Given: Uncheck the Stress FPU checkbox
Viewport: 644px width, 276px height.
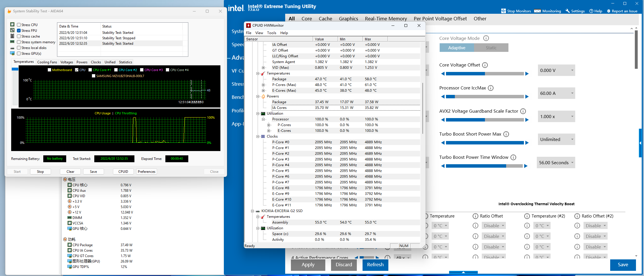Looking at the screenshot, I should (19, 31).
